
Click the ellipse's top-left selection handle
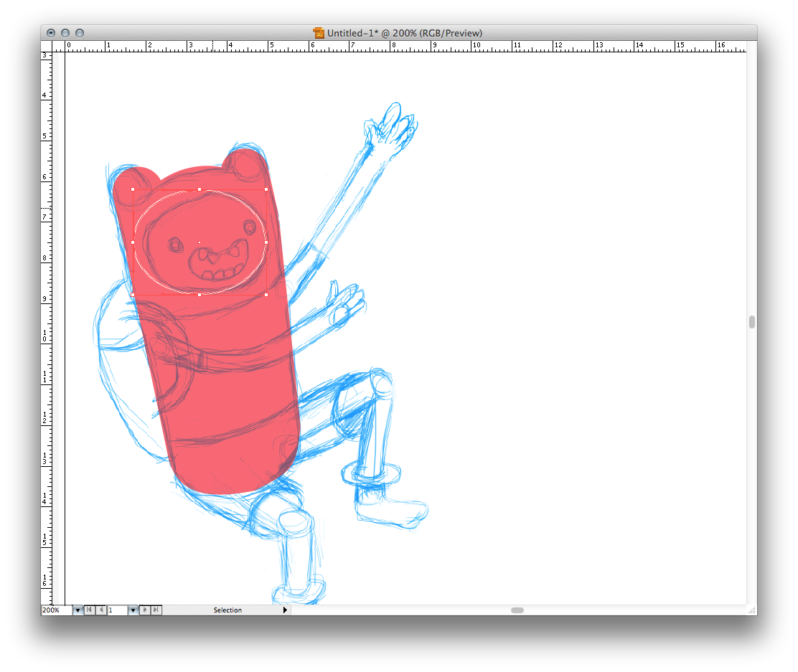point(133,189)
